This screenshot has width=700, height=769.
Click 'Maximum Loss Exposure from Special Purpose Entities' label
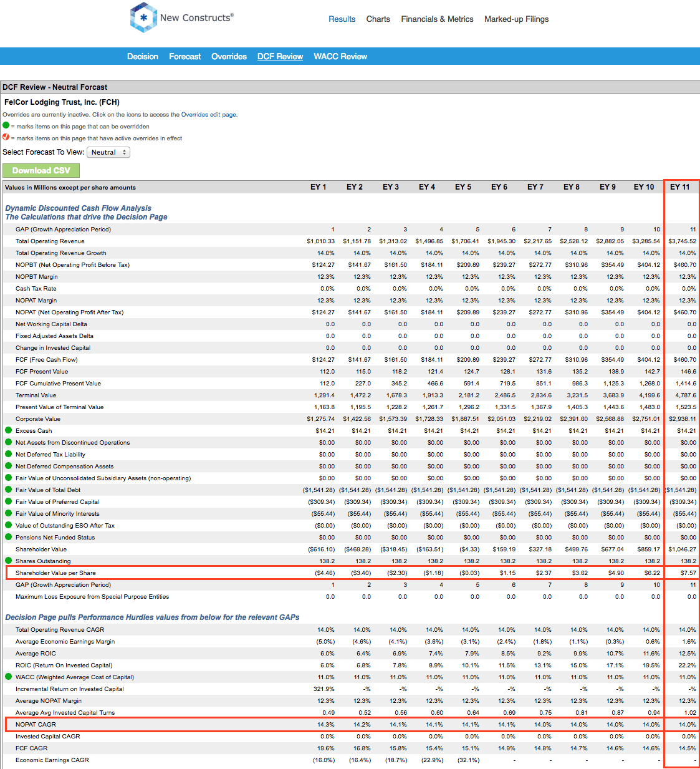click(92, 597)
